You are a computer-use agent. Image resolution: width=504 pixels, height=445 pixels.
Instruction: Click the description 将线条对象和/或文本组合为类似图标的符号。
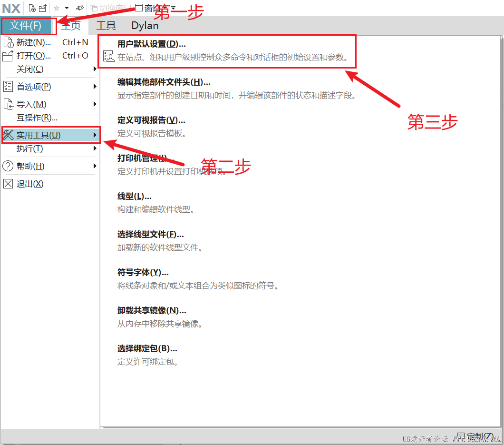(x=198, y=286)
